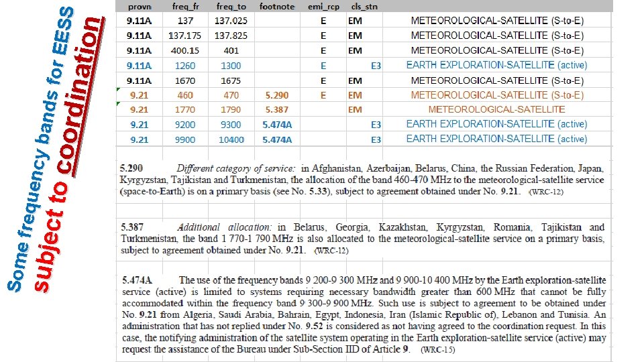Screen dimensions: 644x362
Task: Click footnote cell 5.474A in the 9200 row
Action: (x=277, y=125)
